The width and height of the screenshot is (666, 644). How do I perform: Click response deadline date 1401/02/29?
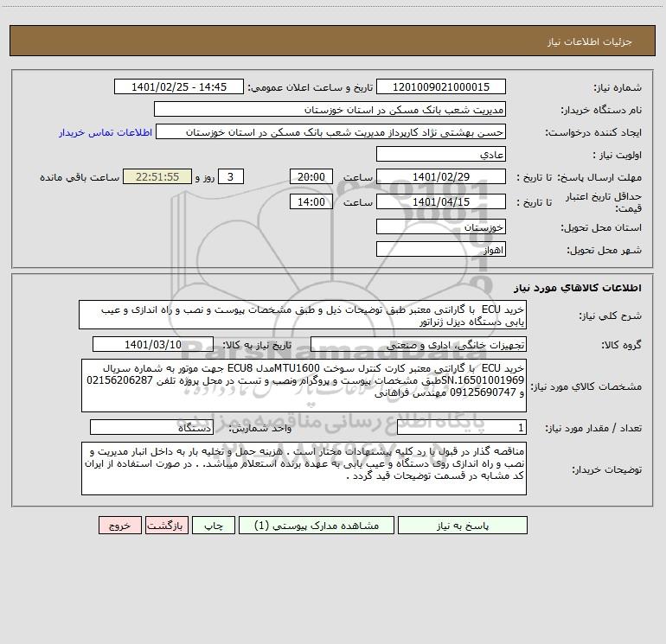[x=441, y=176]
